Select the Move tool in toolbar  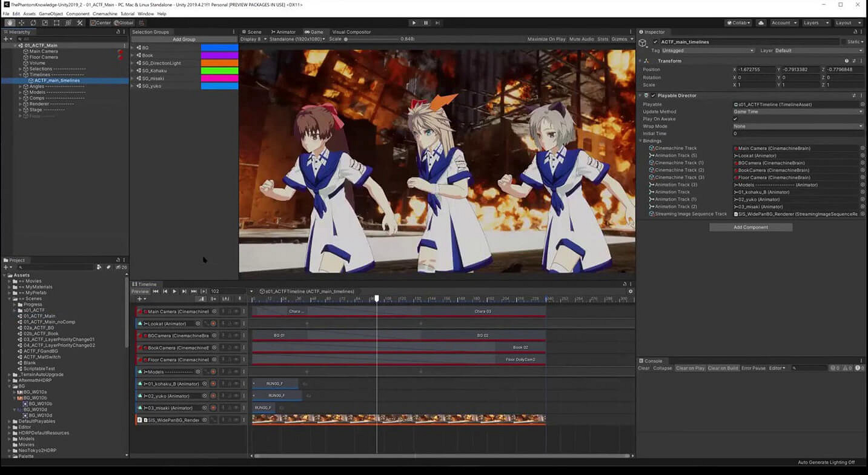click(x=21, y=23)
